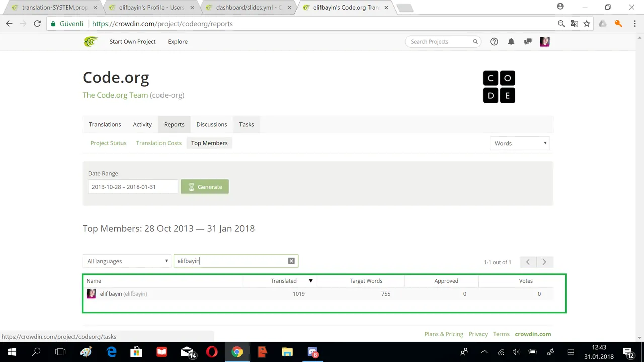Open the Project Status report

tap(108, 143)
